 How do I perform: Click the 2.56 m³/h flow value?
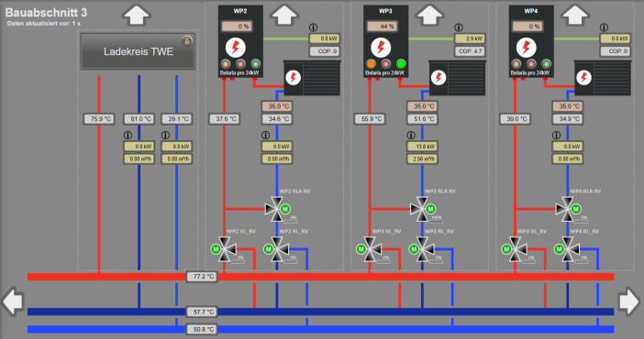[423, 159]
